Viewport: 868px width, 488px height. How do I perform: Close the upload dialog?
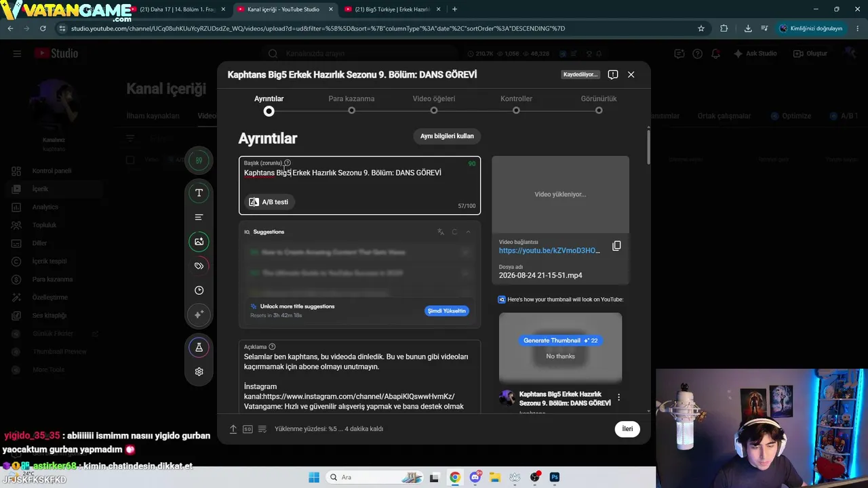(631, 75)
